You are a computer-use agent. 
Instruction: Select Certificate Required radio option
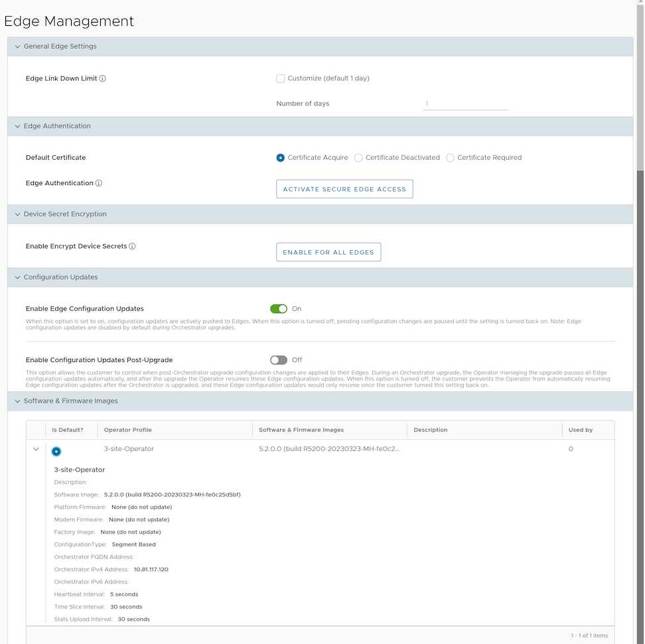coord(450,158)
